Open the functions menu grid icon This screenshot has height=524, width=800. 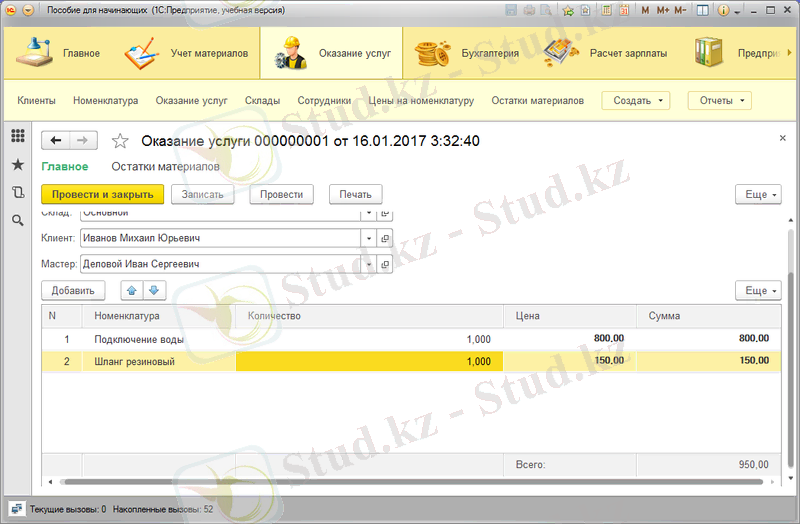[x=18, y=135]
